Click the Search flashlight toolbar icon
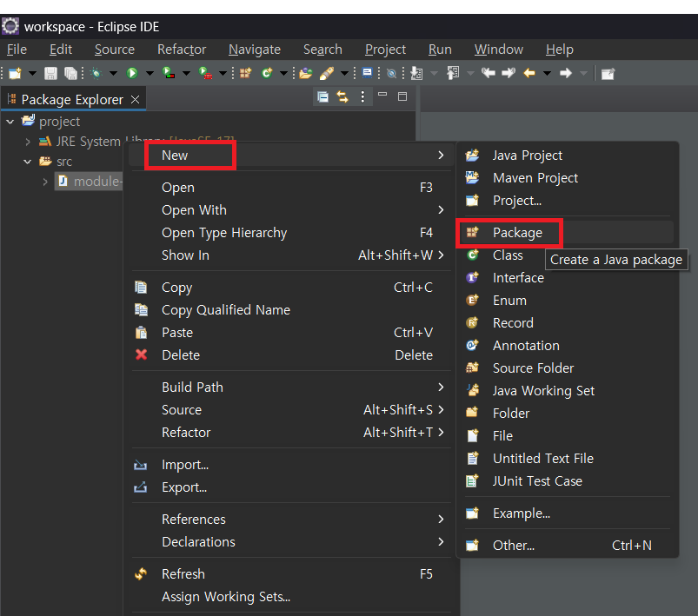The image size is (698, 616). [327, 73]
